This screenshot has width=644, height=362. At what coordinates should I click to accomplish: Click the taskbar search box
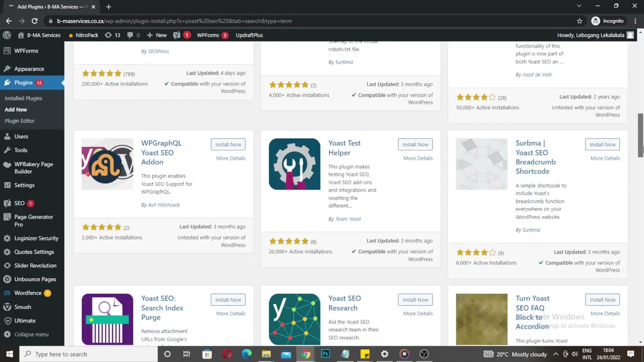point(88,354)
